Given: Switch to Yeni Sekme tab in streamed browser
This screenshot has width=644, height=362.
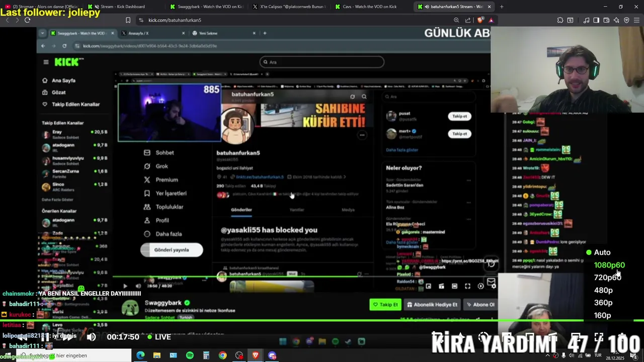Looking at the screenshot, I should pos(224,33).
